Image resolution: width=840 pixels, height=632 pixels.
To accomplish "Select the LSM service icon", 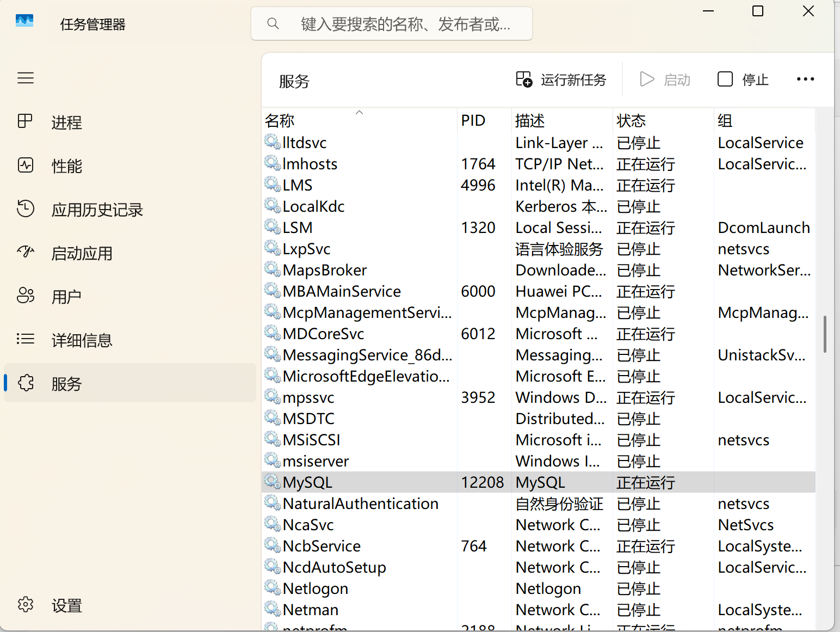I will point(273,226).
